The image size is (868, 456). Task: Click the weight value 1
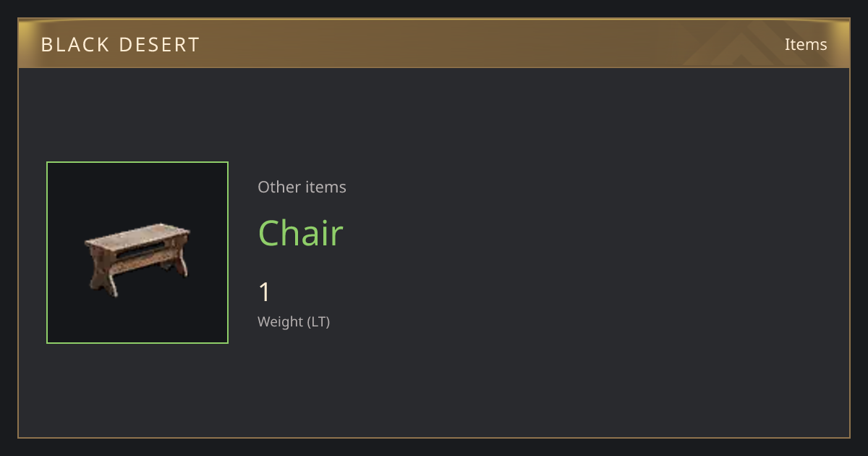264,292
